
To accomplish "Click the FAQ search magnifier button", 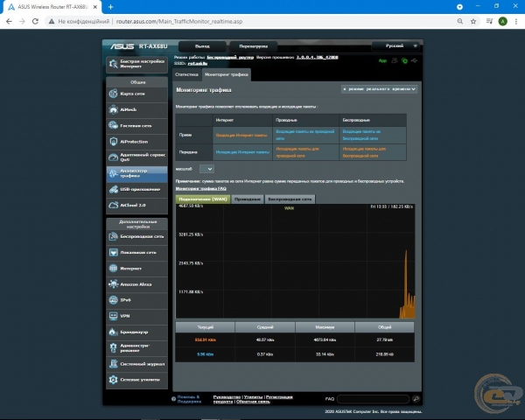I will click(416, 399).
